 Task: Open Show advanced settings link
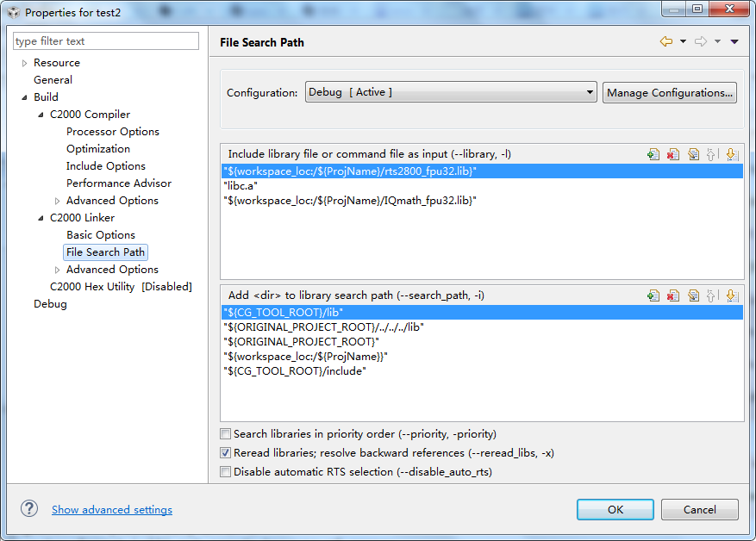point(112,510)
